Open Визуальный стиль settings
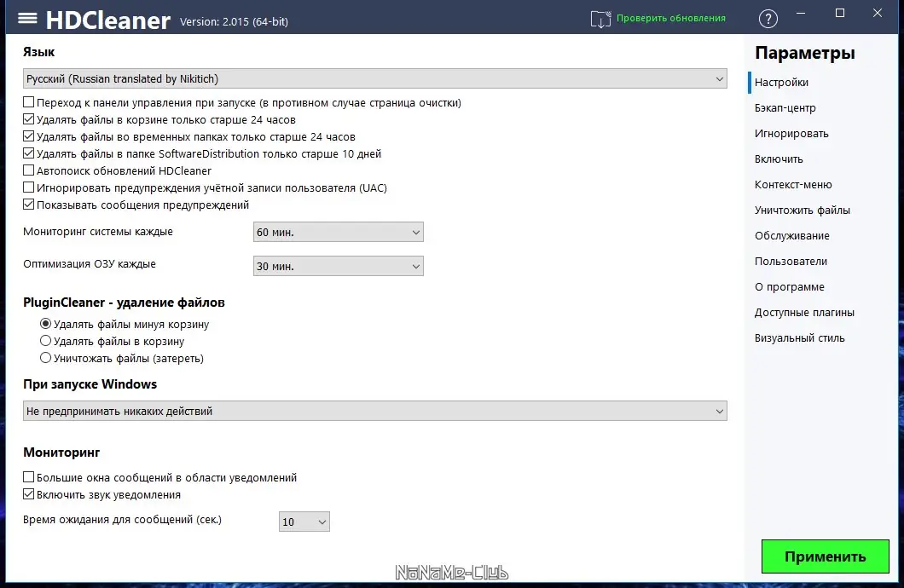Image resolution: width=904 pixels, height=588 pixels. [800, 338]
